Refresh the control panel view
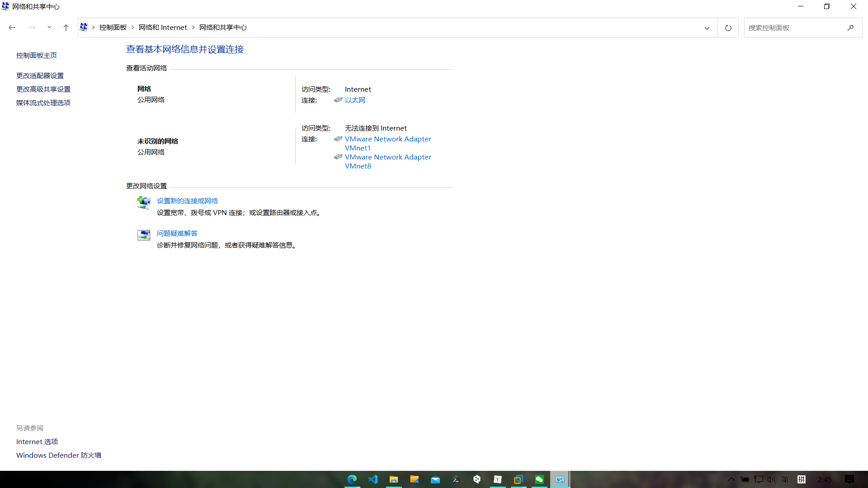This screenshot has height=488, width=868. (728, 28)
